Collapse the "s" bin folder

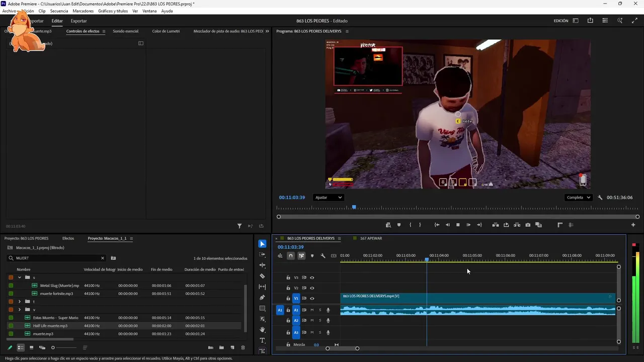click(20, 278)
